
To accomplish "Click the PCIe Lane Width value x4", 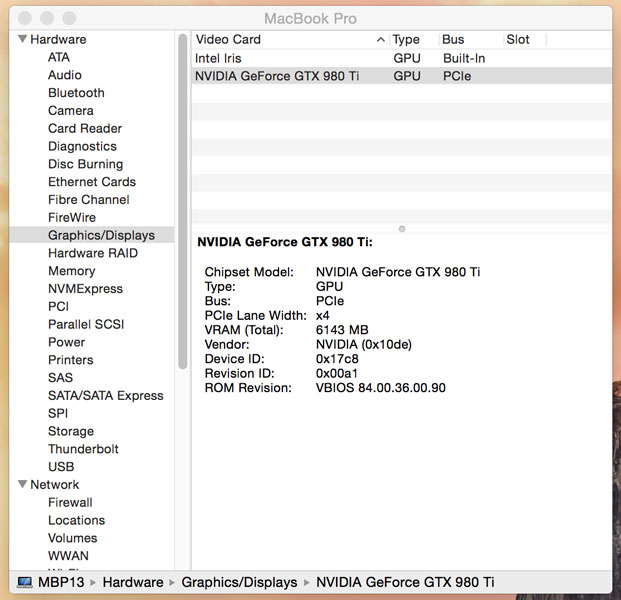I will click(x=322, y=316).
